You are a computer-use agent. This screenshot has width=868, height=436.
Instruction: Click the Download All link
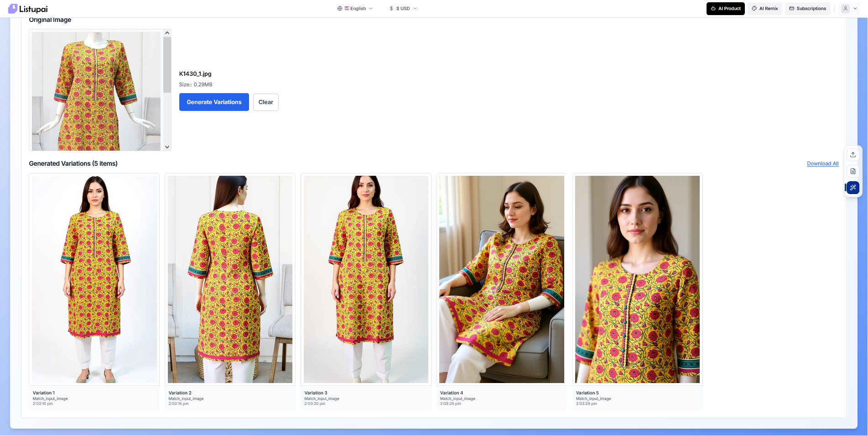822,163
